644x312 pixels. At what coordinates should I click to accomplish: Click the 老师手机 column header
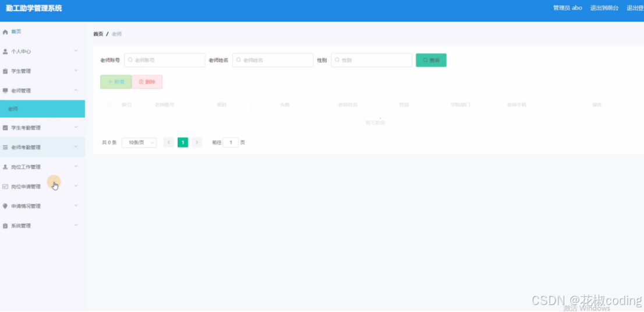(x=516, y=105)
